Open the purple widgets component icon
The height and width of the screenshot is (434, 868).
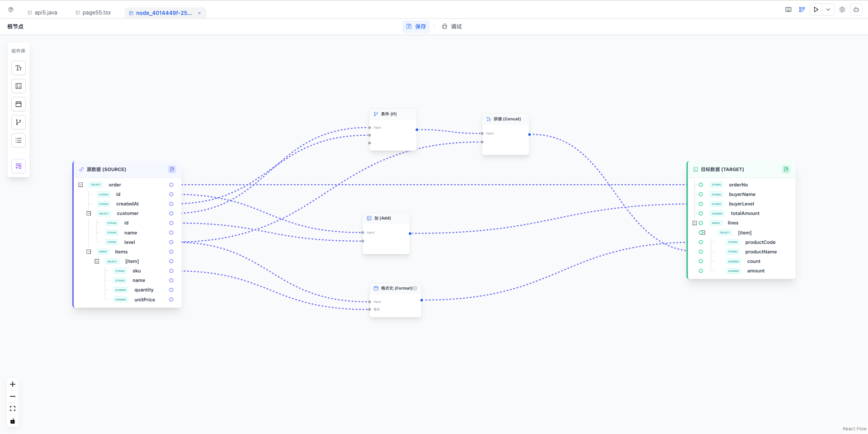click(19, 166)
